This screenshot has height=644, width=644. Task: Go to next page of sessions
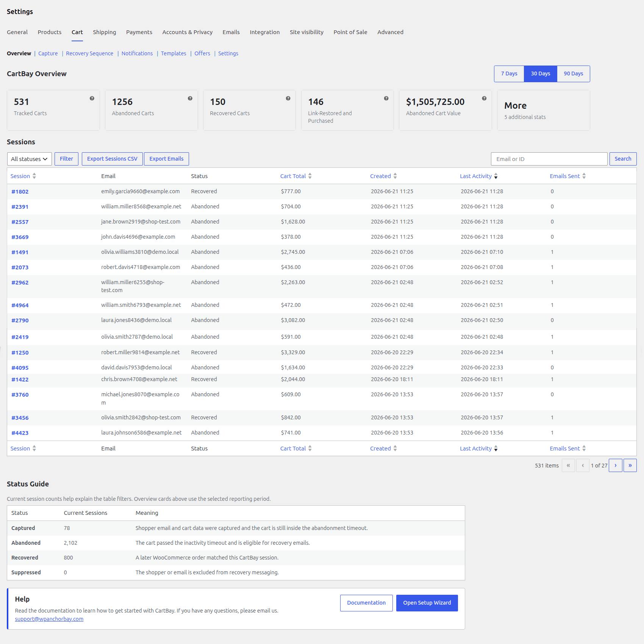pos(616,466)
